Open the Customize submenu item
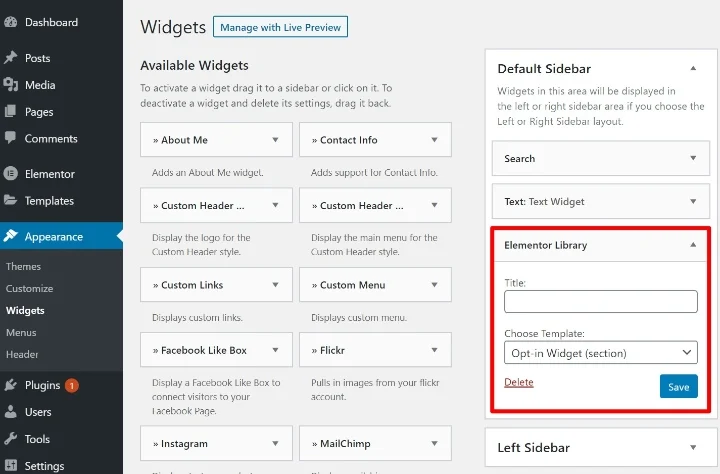Viewport: 720px width, 474px height. click(x=29, y=289)
